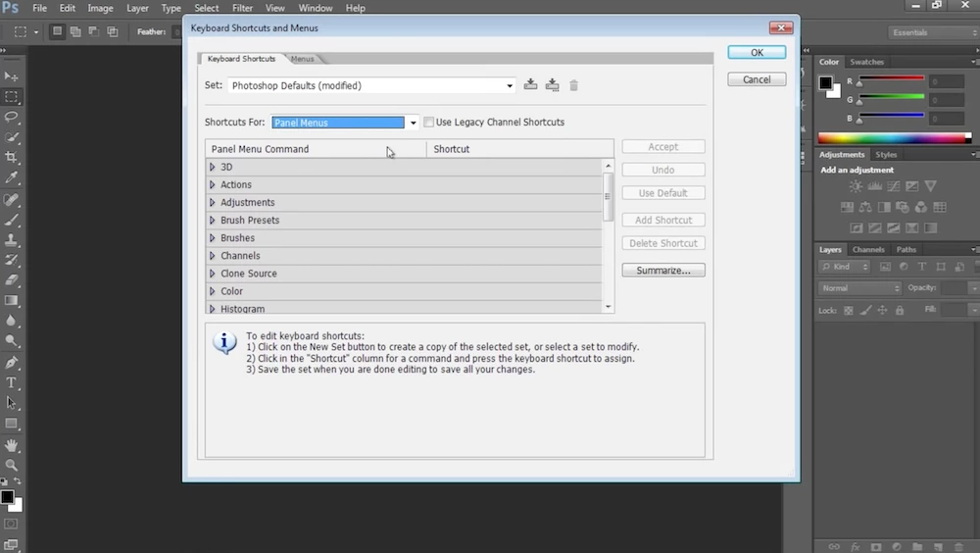Expand the Actions panel menu group
This screenshot has width=980, height=553.
pos(212,184)
